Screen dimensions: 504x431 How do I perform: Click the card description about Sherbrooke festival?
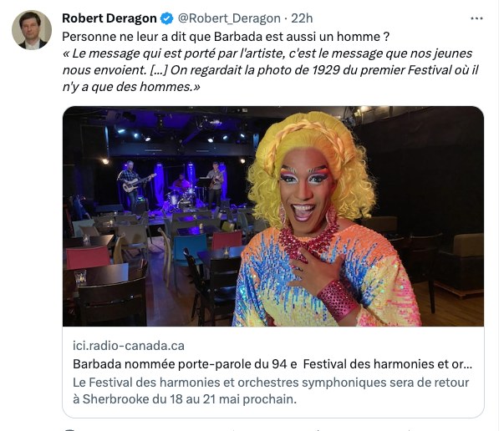271,391
